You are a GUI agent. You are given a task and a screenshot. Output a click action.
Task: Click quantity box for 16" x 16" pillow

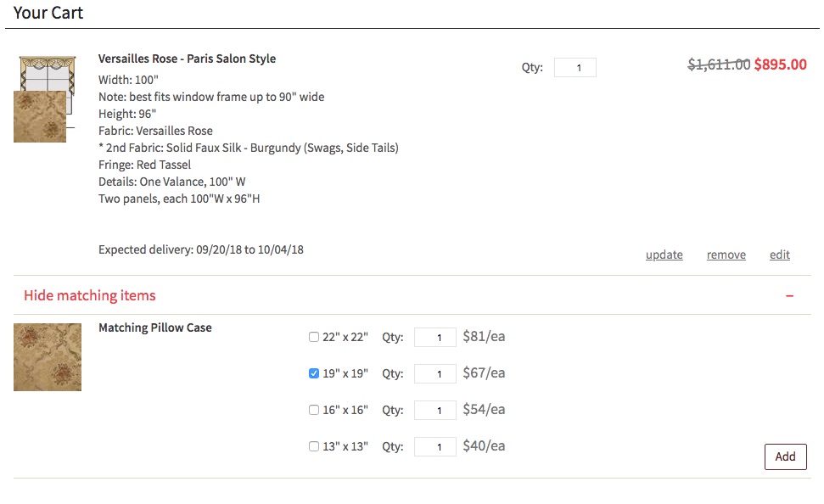435,411
